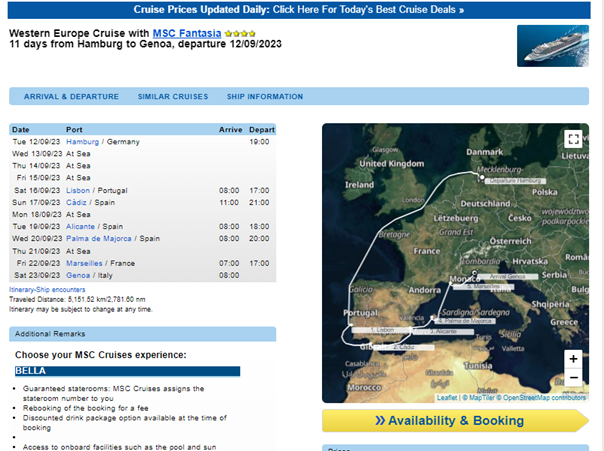Zoom out on the map
This screenshot has height=451, width=604.
tap(573, 377)
